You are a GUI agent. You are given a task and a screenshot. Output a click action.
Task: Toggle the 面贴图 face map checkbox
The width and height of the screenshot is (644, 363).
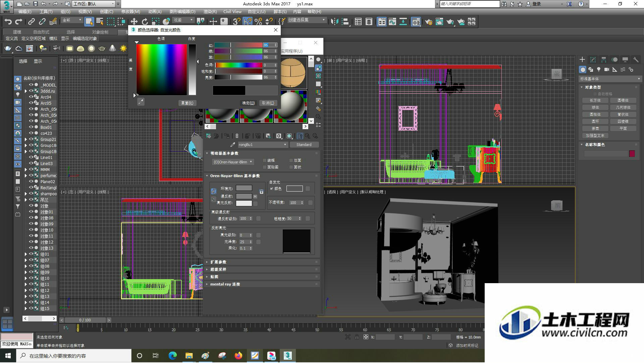tap(265, 167)
